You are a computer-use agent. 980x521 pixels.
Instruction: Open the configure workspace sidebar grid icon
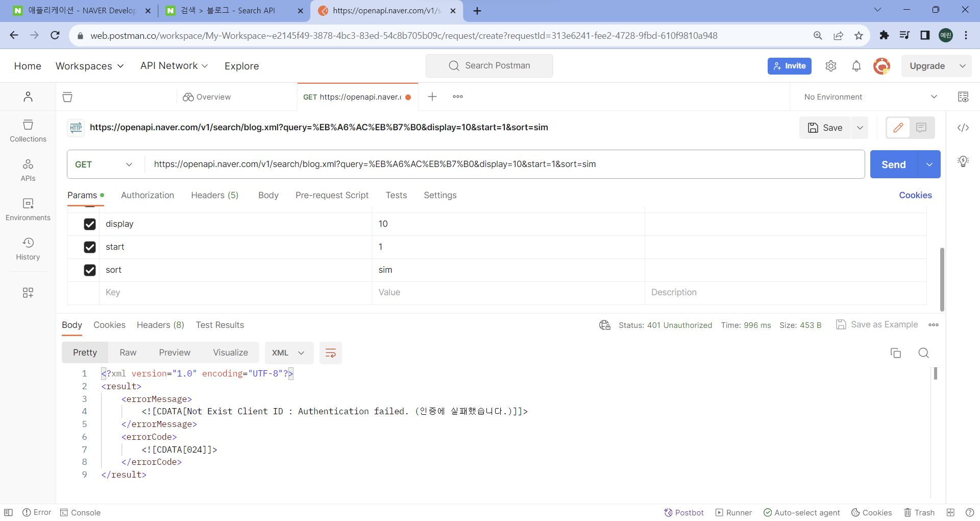tap(28, 292)
